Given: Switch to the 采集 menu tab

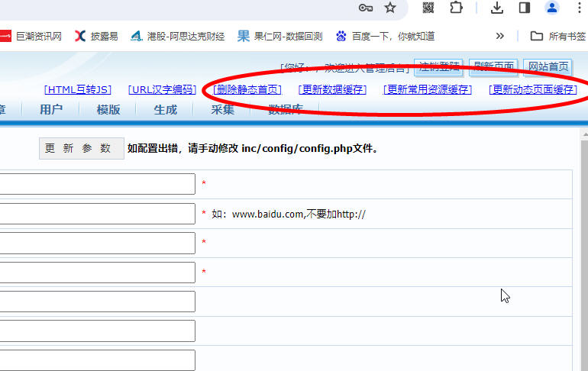Looking at the screenshot, I should pos(223,109).
